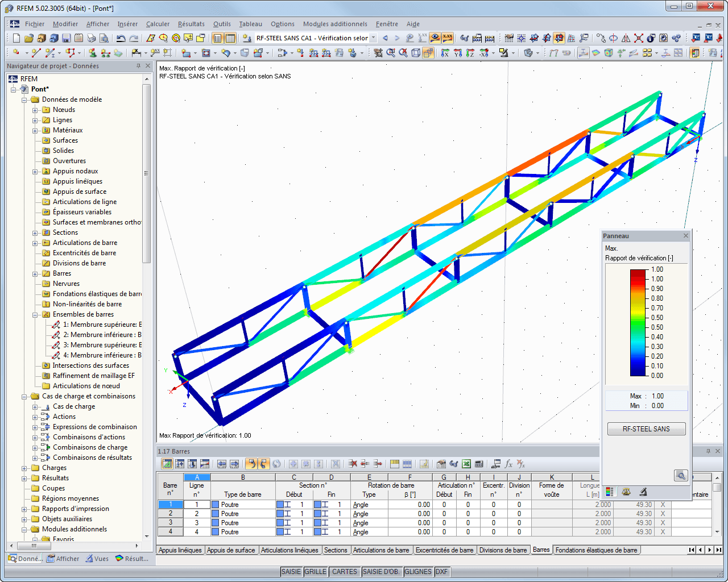Click the CARTES status bar button
Image resolution: width=728 pixels, height=582 pixels.
(345, 572)
